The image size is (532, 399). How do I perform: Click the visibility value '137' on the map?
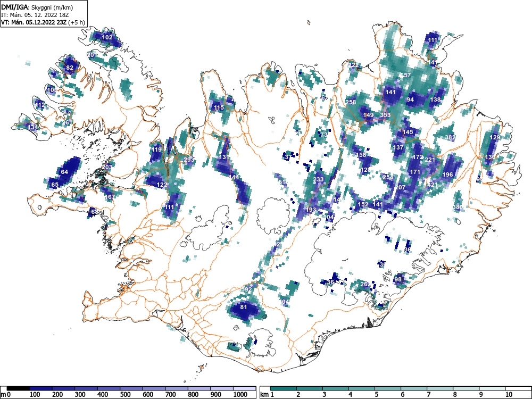click(398, 147)
